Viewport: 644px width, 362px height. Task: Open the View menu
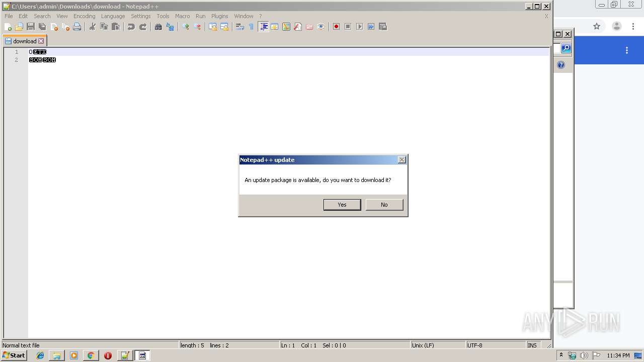coord(62,16)
